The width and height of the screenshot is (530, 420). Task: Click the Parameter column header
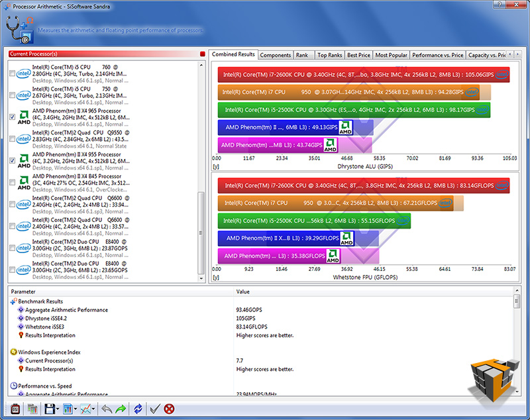121,291
